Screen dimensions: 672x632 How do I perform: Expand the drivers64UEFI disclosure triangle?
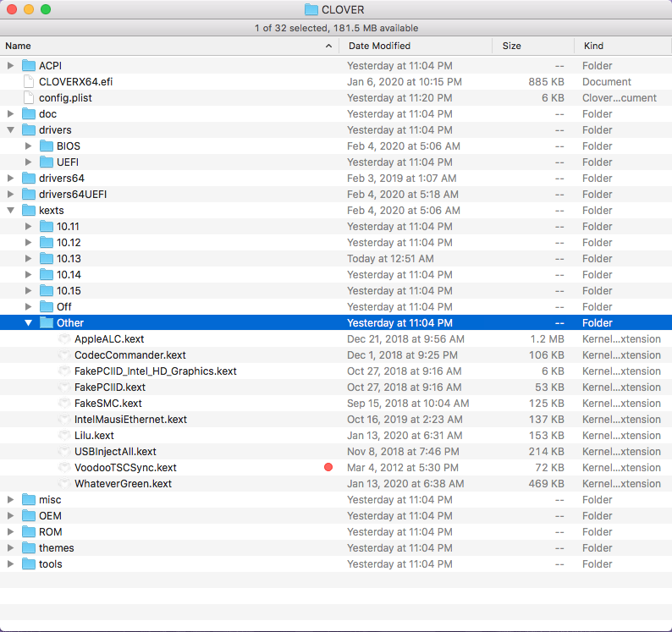point(11,194)
